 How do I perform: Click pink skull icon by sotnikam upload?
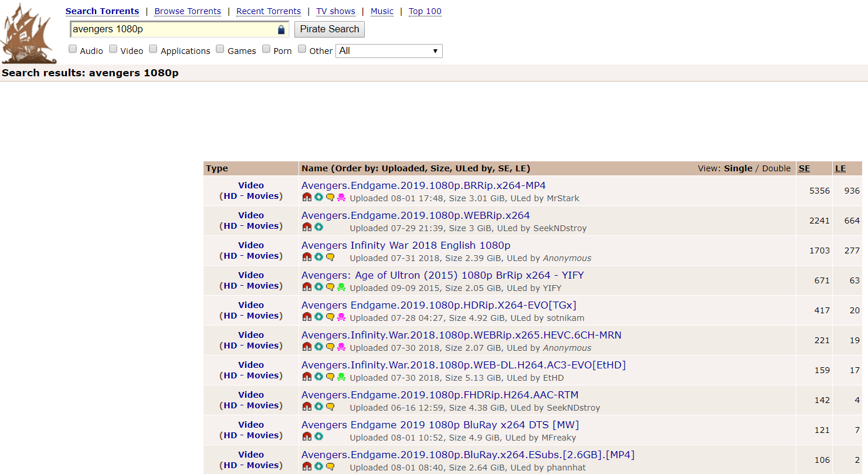pos(341,317)
